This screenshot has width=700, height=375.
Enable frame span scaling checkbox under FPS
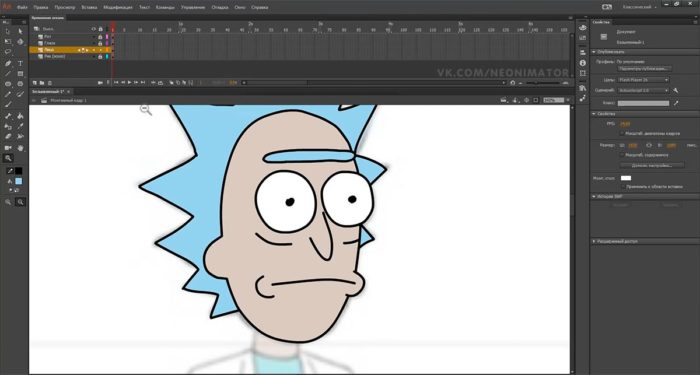point(622,133)
